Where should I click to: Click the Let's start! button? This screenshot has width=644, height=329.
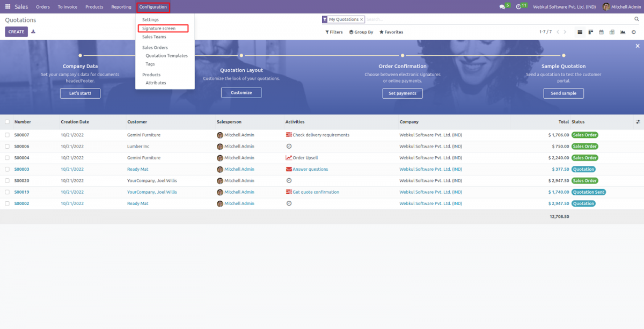80,93
